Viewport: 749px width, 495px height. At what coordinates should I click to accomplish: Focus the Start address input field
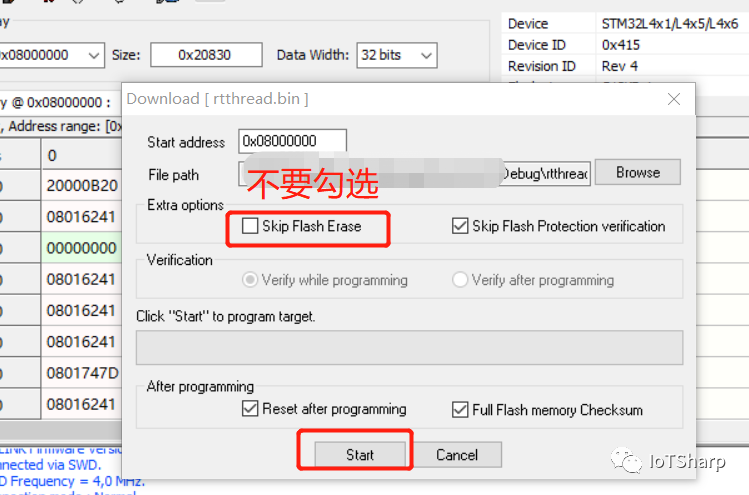tap(292, 141)
